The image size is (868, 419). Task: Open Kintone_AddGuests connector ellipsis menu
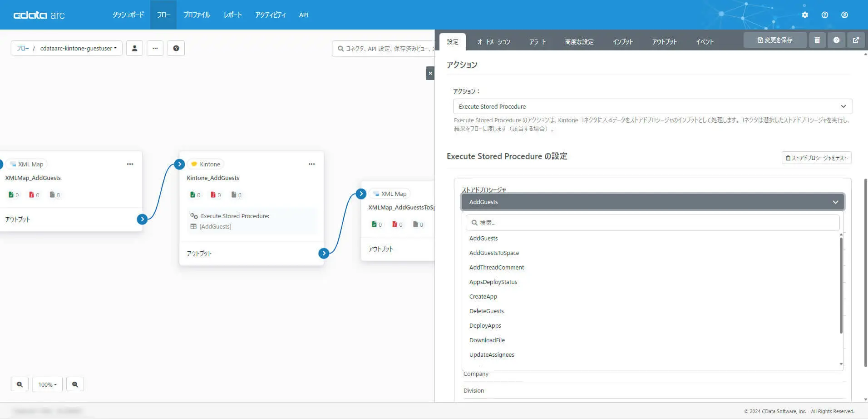pyautogui.click(x=312, y=164)
